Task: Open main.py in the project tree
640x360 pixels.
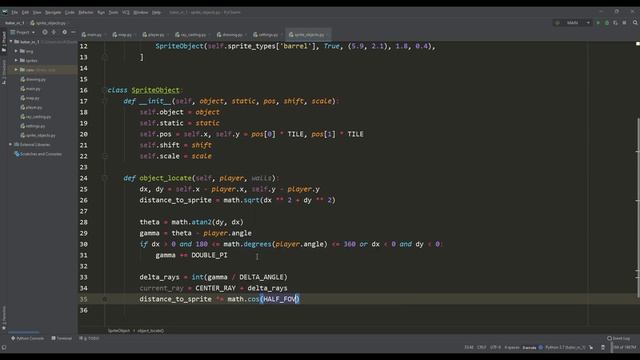Action: 31,89
